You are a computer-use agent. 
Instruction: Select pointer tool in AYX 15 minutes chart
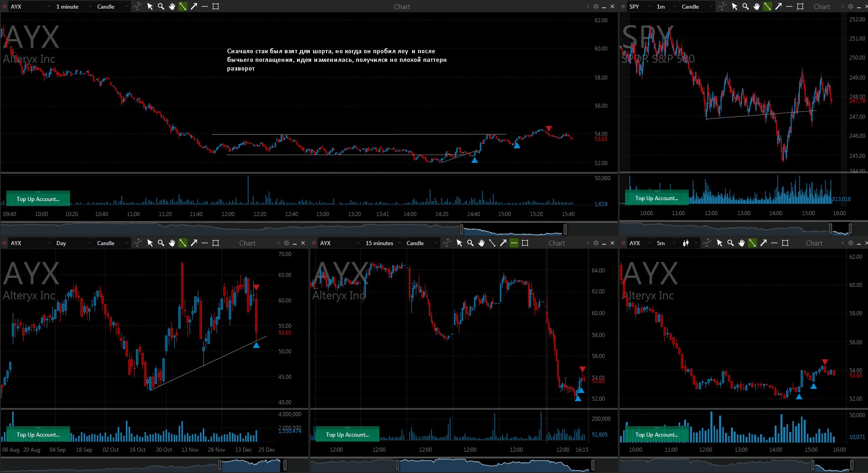(459, 243)
